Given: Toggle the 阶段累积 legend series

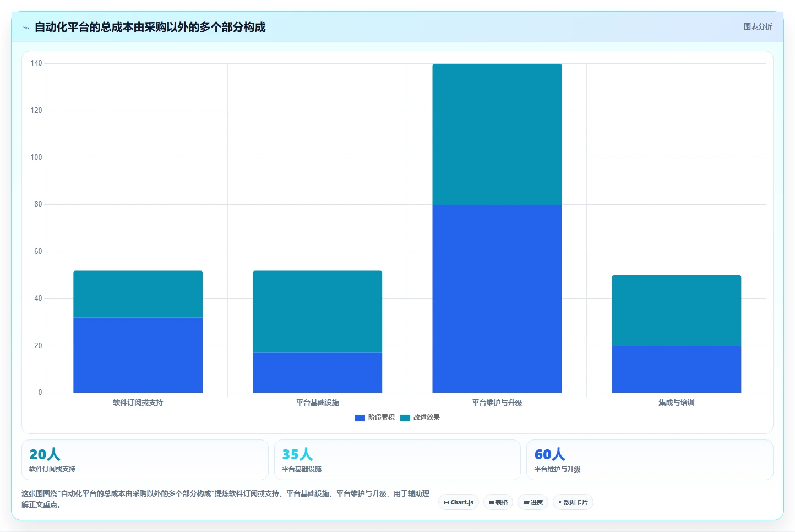Looking at the screenshot, I should (375, 417).
